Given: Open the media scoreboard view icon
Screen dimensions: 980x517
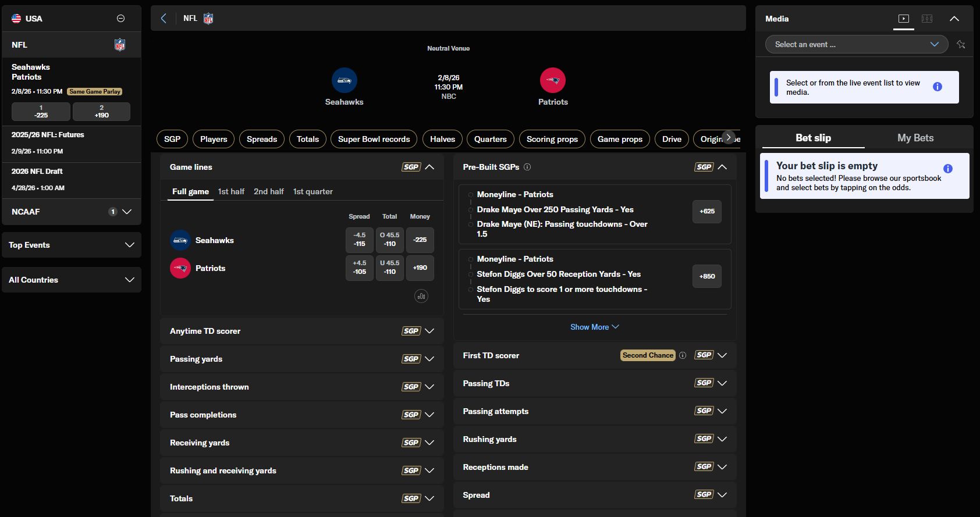Looking at the screenshot, I should (x=927, y=19).
